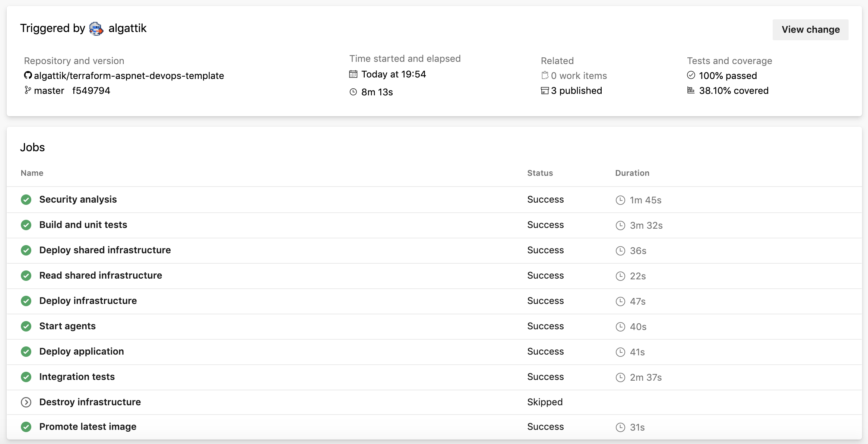Click the master branch icon
The image size is (868, 444).
[28, 90]
